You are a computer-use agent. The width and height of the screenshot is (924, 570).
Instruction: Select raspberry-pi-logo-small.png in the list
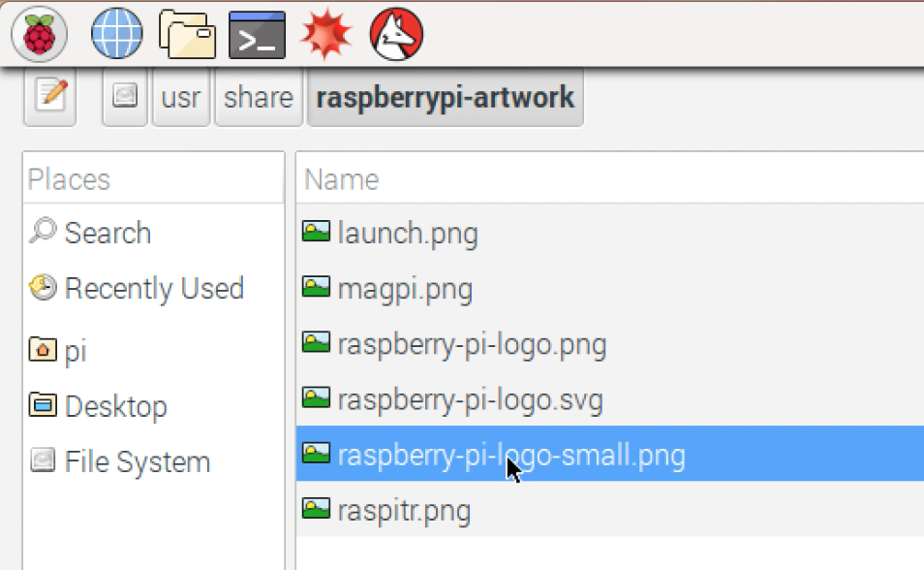(510, 454)
